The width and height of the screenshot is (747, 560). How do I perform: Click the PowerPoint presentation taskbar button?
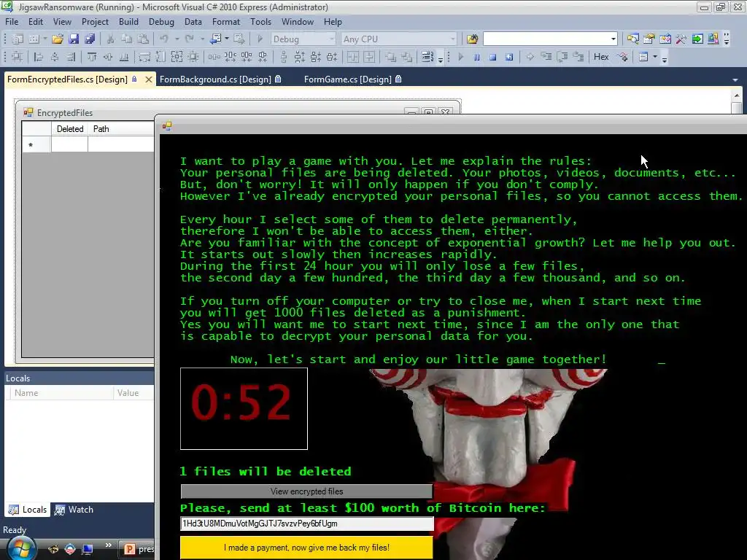coord(138,549)
